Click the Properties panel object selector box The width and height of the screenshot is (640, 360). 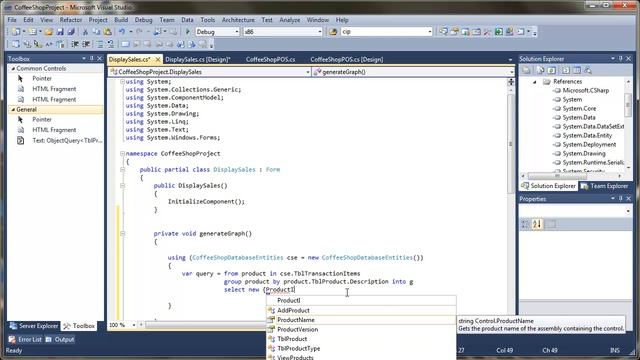[x=576, y=211]
